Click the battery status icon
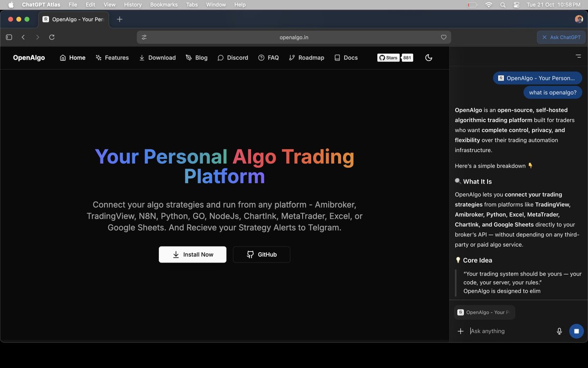The height and width of the screenshot is (368, 588). [472, 4]
